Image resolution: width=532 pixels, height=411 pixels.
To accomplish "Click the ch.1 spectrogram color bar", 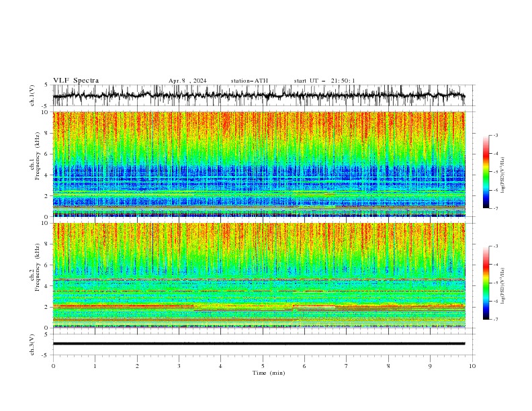I will pos(486,172).
